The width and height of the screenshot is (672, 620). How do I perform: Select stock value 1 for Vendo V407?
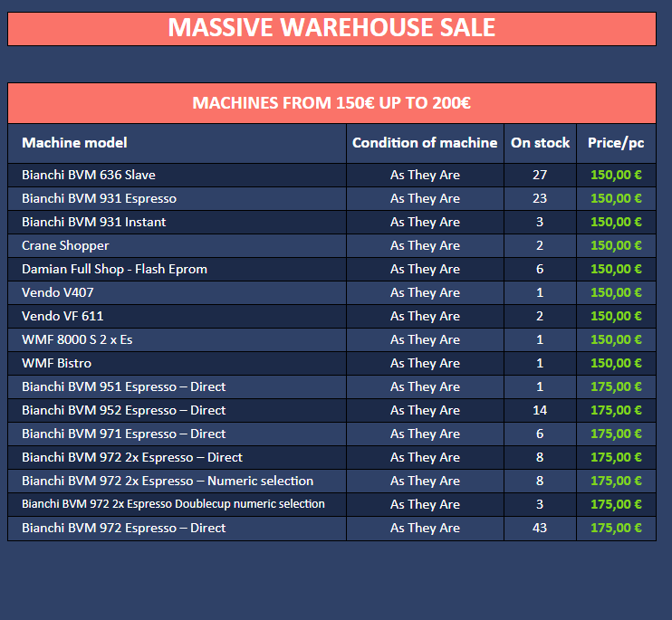[540, 292]
